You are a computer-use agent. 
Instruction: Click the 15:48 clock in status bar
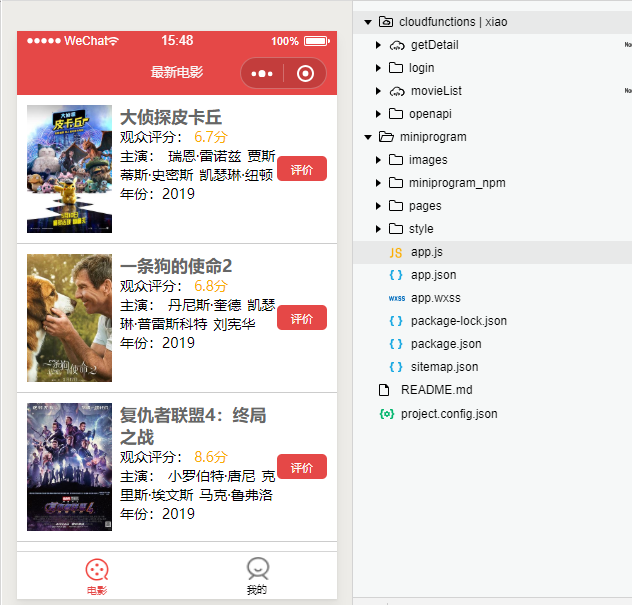(177, 40)
